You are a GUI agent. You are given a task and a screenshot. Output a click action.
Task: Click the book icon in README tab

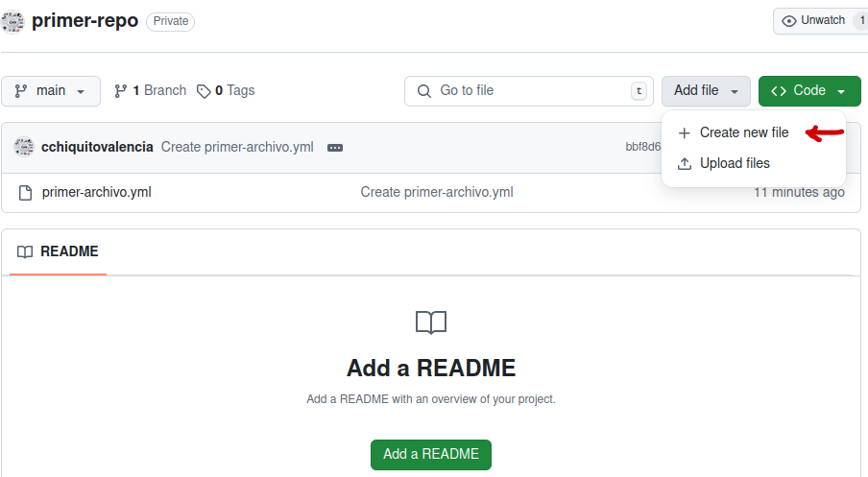coord(25,252)
